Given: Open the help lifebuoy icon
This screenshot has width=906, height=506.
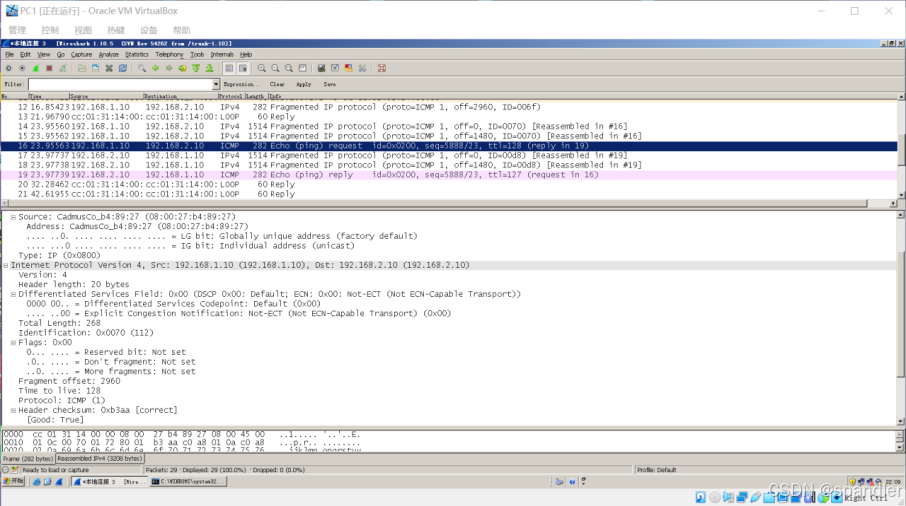Looking at the screenshot, I should click(x=381, y=68).
